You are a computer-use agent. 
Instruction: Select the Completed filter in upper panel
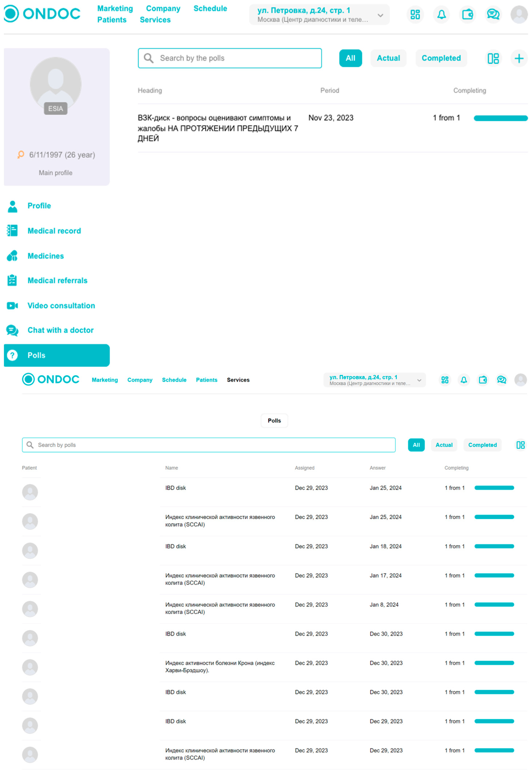441,58
